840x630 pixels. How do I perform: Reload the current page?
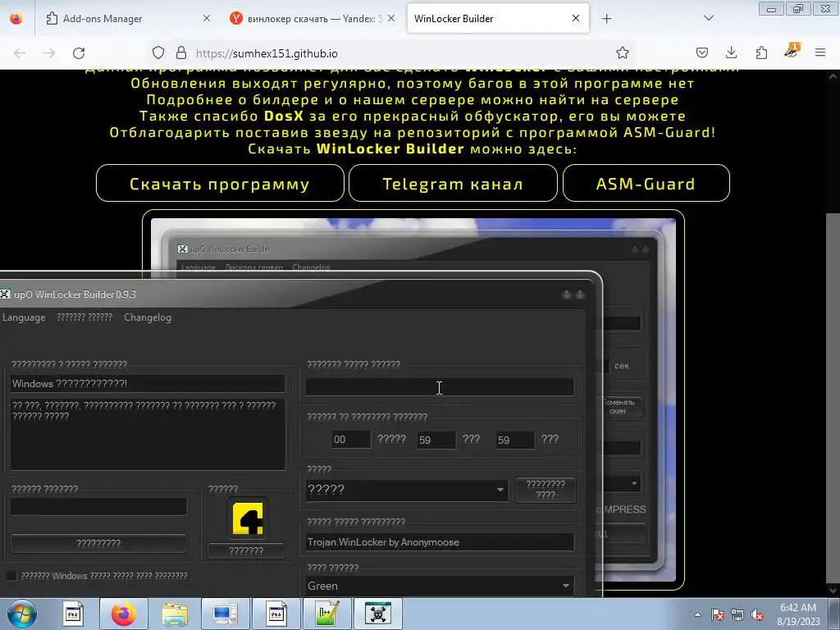click(x=79, y=53)
